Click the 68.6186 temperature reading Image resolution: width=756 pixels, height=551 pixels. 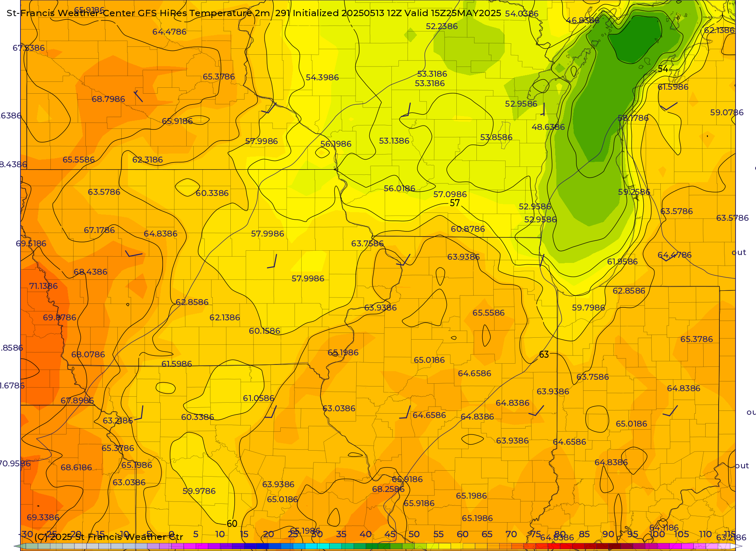tap(76, 468)
